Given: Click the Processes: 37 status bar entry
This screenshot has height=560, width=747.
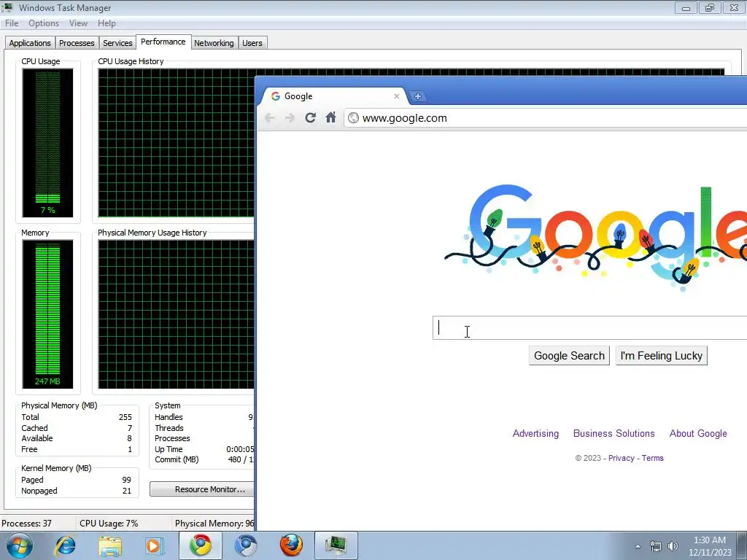Looking at the screenshot, I should pyautogui.click(x=27, y=524).
